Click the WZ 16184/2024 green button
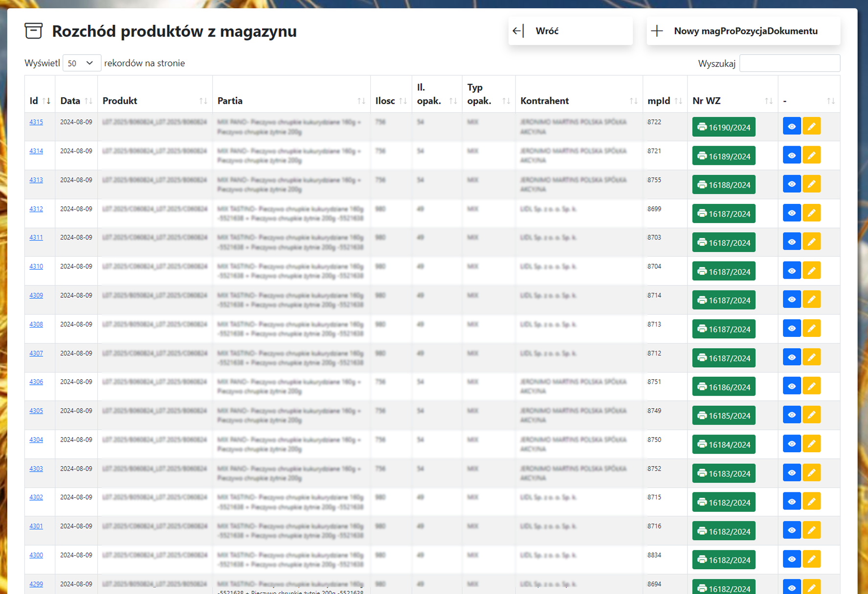The height and width of the screenshot is (594, 868). pyautogui.click(x=723, y=444)
